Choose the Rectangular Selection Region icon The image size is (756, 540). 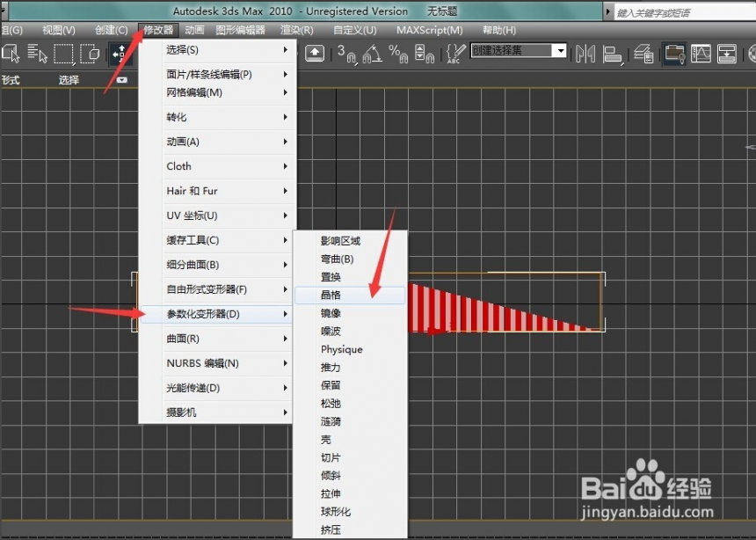click(63, 54)
